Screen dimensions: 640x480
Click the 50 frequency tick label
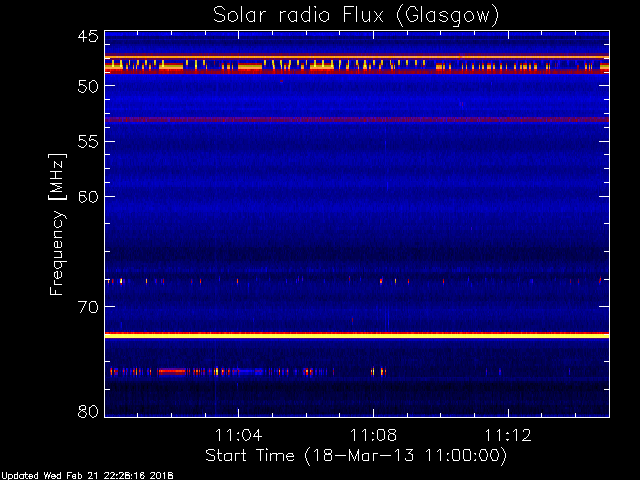pos(88,86)
